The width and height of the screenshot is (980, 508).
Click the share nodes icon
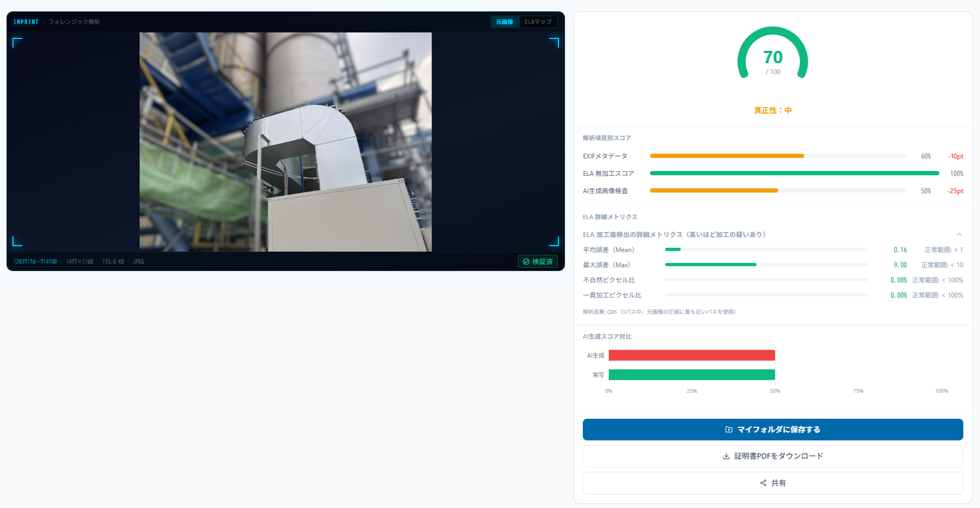(763, 483)
